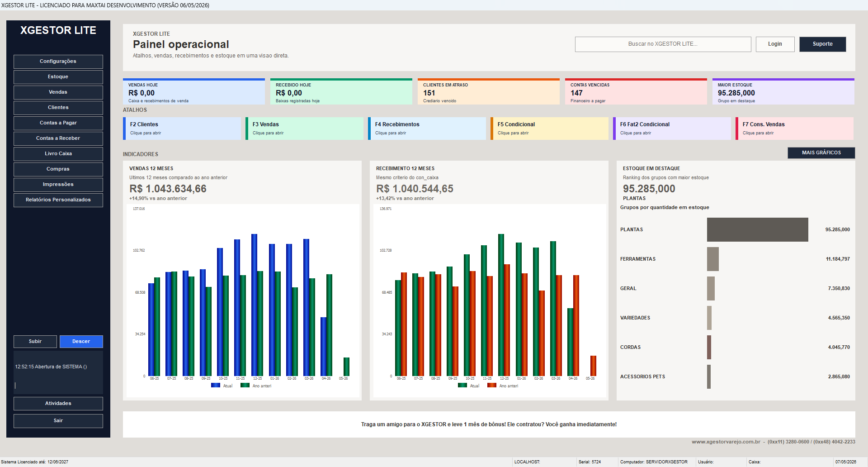868x467 pixels.
Task: Click the RECEBIMENTO 12 MESES total R$ 1.040.544,65
Action: pyautogui.click(x=415, y=189)
